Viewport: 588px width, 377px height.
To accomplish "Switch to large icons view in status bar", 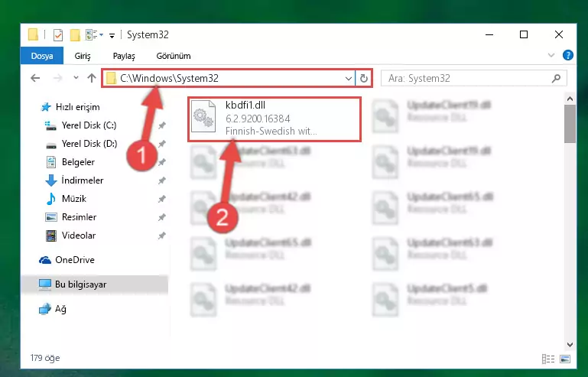I will point(565,359).
